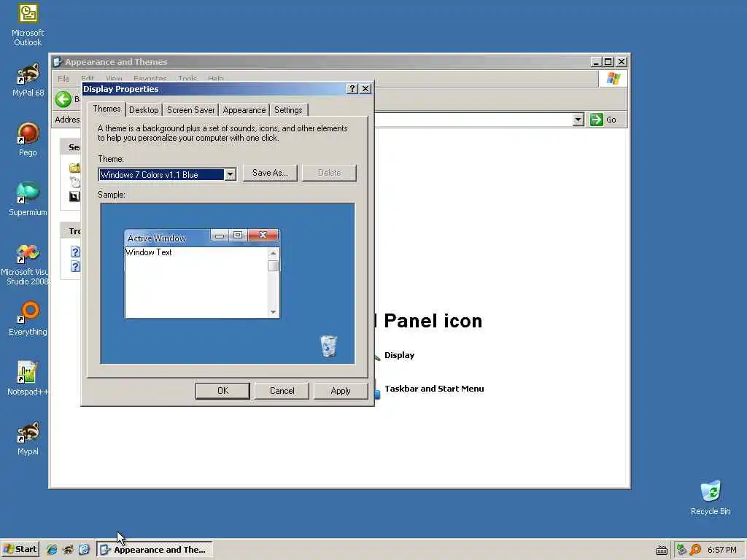
Task: Open the Taskbar and Start Menu link
Action: tap(434, 389)
